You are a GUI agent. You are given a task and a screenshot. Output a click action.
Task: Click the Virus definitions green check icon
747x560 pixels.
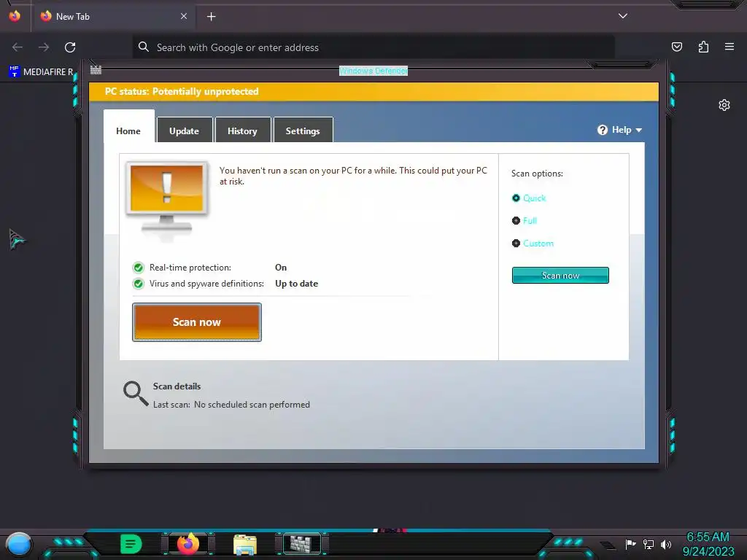click(138, 284)
